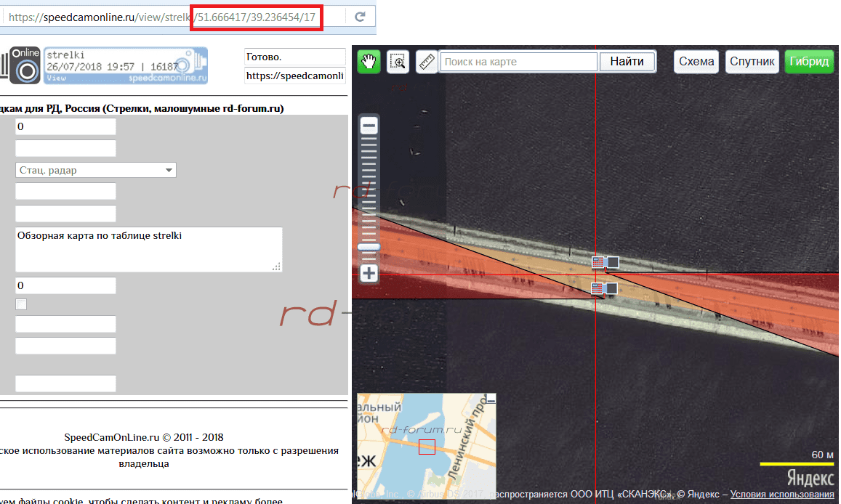Screen dimensions: 841x504
Task: Click the lower speed camera marker on bridge
Action: [604, 288]
